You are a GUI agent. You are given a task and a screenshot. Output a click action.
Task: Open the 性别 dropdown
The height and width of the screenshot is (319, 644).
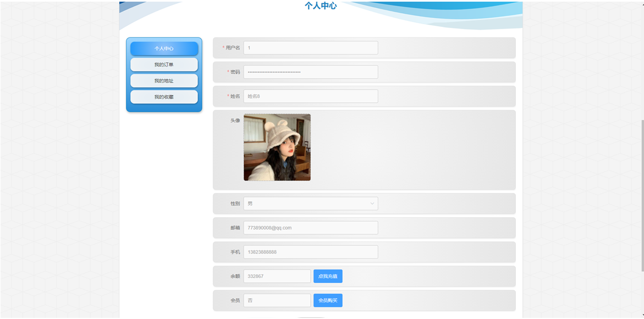311,204
